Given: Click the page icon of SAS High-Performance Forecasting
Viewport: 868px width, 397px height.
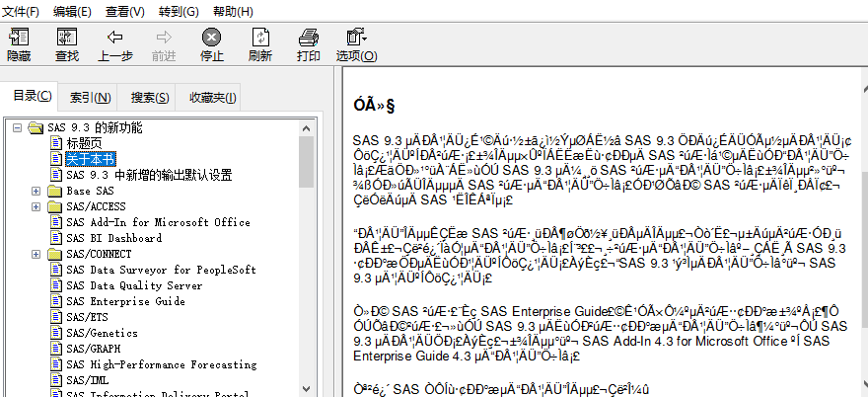Looking at the screenshot, I should pos(56,364).
